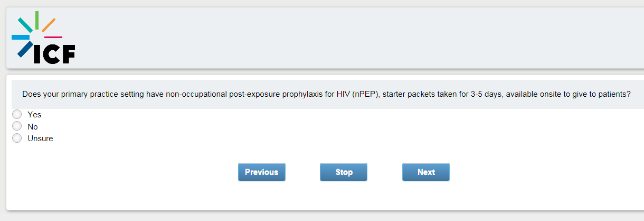
Task: Click the Unsure answer label text
Action: 40,139
